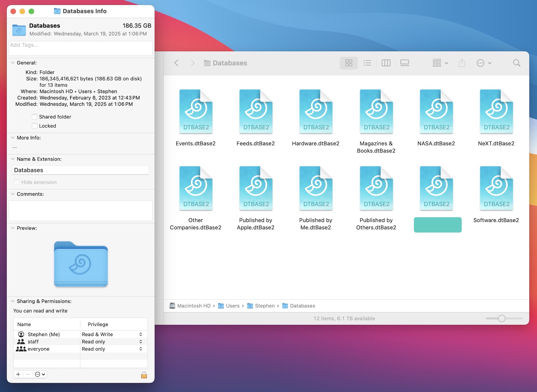Enable the Shared folder checkbox
537x392 pixels.
click(x=35, y=117)
